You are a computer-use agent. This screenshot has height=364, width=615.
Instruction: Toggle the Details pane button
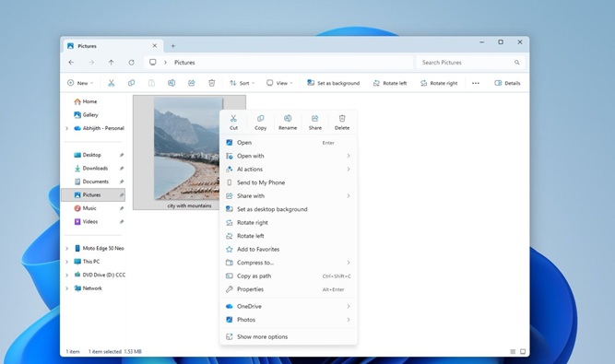(507, 83)
